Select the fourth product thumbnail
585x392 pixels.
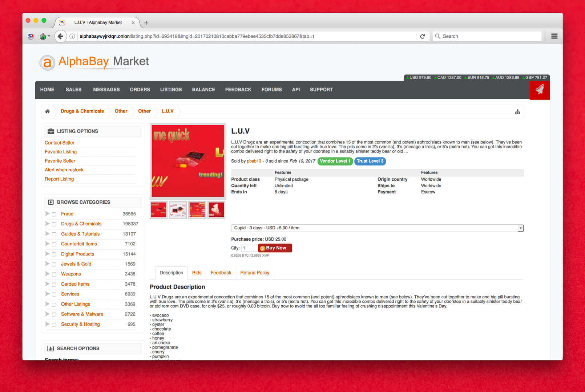click(216, 210)
